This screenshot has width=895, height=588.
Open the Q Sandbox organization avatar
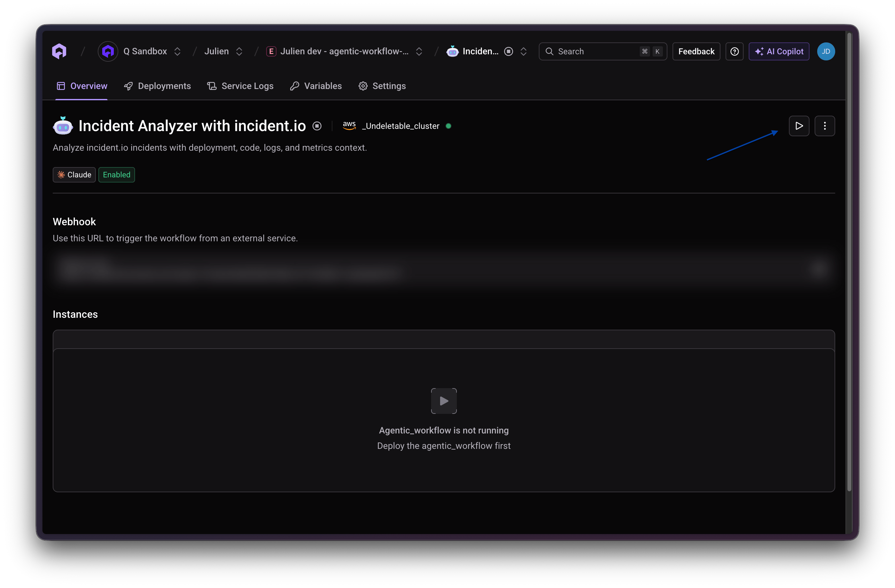tap(108, 51)
